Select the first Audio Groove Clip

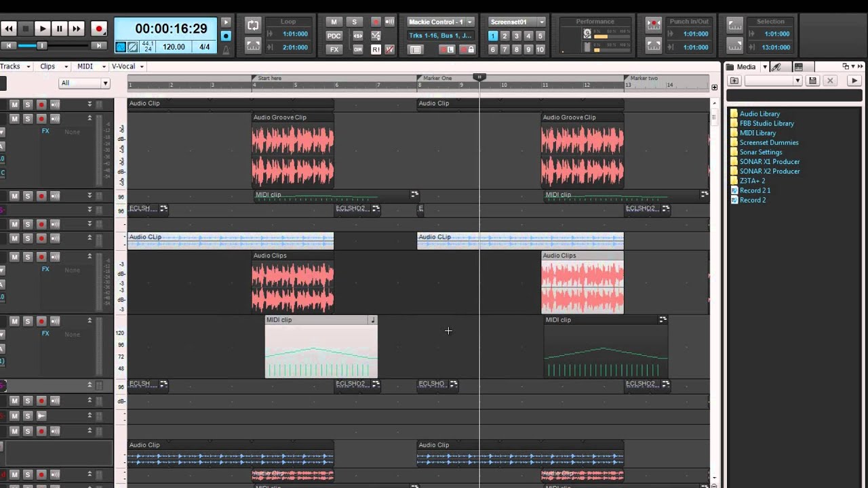[x=293, y=150]
